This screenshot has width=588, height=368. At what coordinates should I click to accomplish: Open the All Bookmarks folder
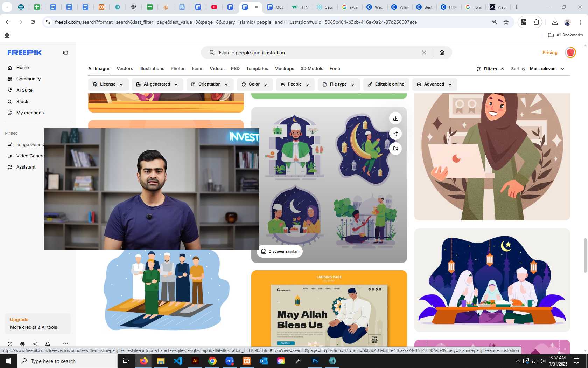click(565, 35)
